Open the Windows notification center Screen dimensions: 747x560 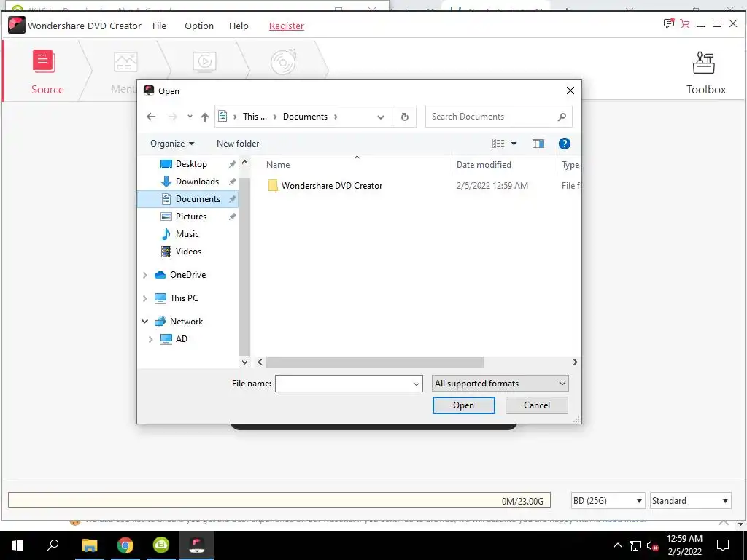coord(723,545)
